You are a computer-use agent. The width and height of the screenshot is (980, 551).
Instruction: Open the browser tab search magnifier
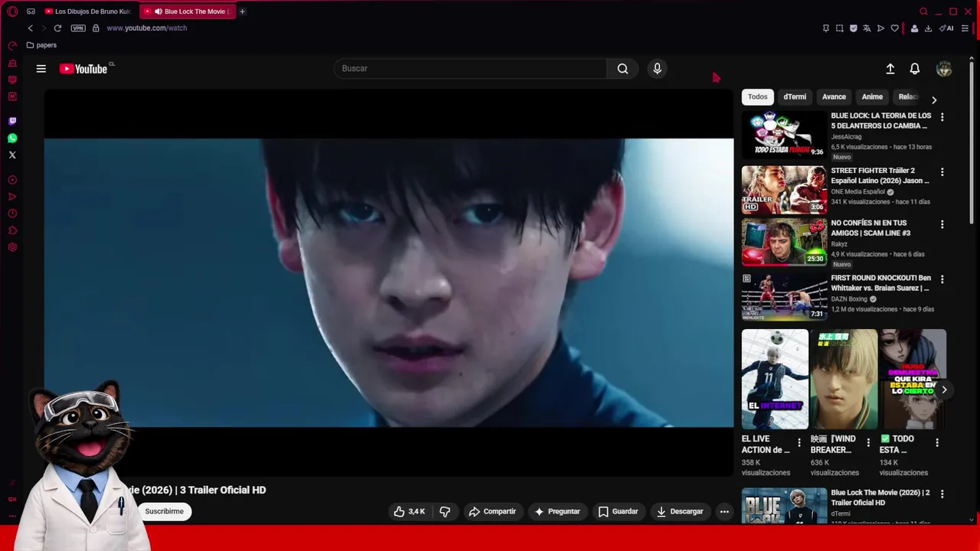pyautogui.click(x=923, y=11)
